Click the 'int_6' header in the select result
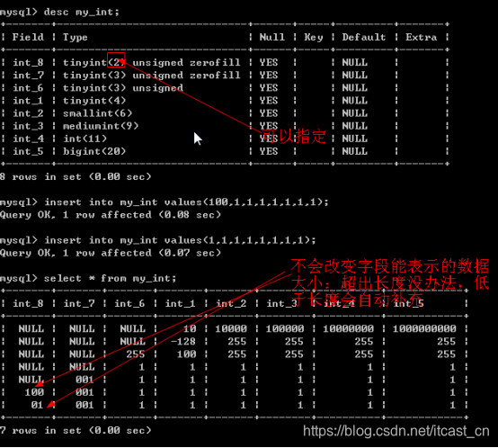498x448 pixels. pyautogui.click(x=129, y=304)
